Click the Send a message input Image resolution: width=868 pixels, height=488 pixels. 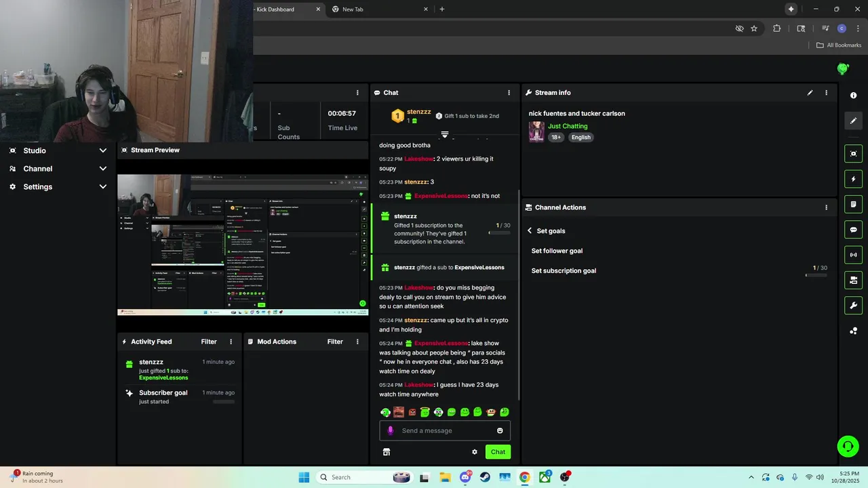445,430
